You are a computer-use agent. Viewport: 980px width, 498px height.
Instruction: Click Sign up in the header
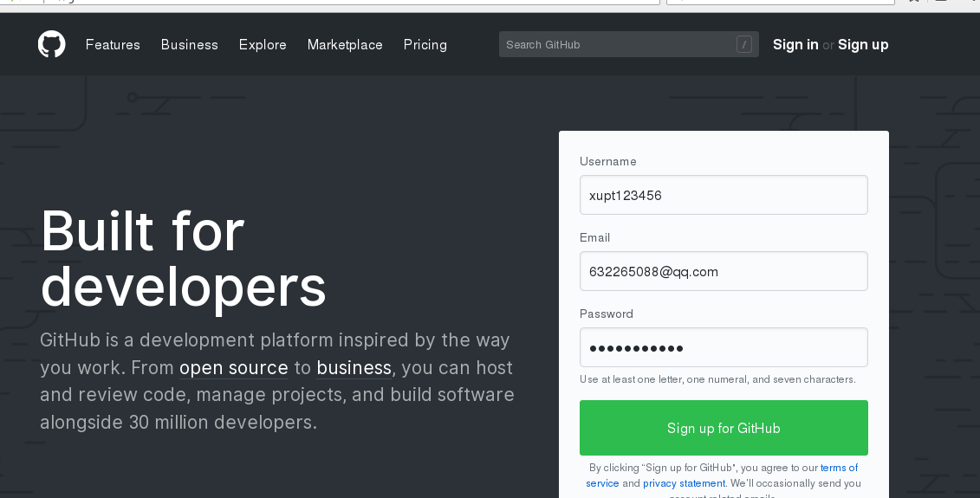pyautogui.click(x=862, y=44)
